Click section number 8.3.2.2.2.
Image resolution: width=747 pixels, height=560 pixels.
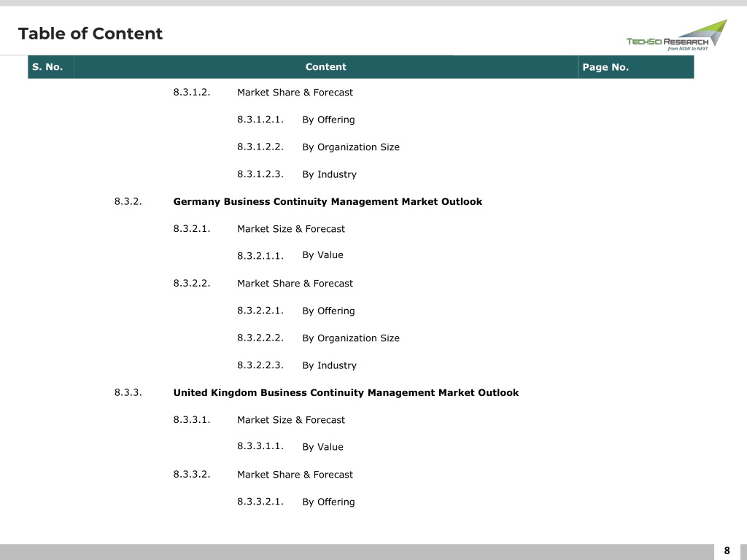tap(260, 338)
